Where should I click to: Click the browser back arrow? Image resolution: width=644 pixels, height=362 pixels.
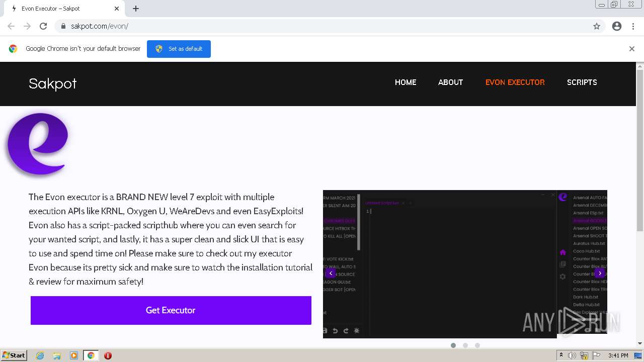click(x=11, y=26)
